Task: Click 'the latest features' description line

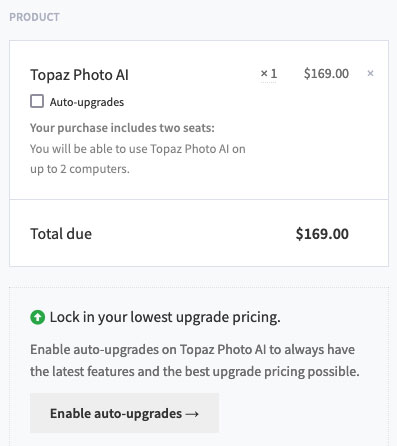Action: 195,371
